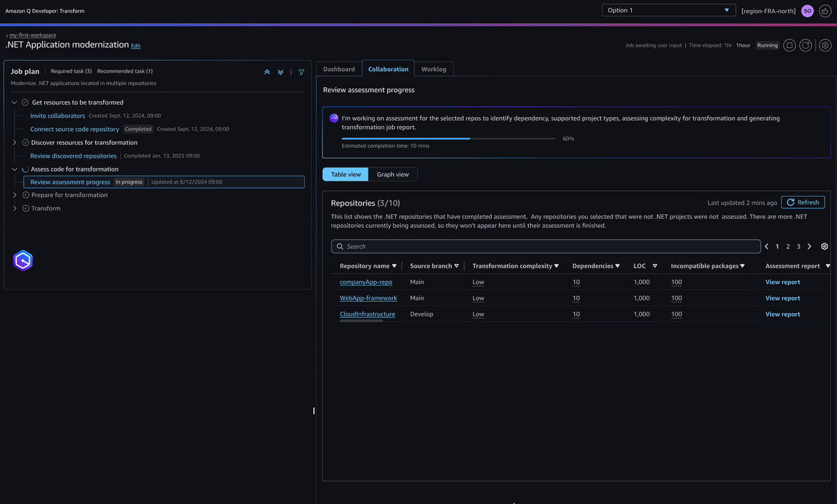This screenshot has height=504, width=837.
Task: Switch to Graph view
Action: 393,174
